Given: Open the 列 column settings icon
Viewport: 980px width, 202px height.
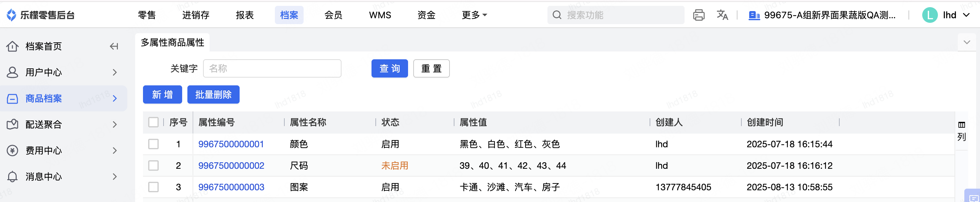Looking at the screenshot, I should tap(961, 130).
